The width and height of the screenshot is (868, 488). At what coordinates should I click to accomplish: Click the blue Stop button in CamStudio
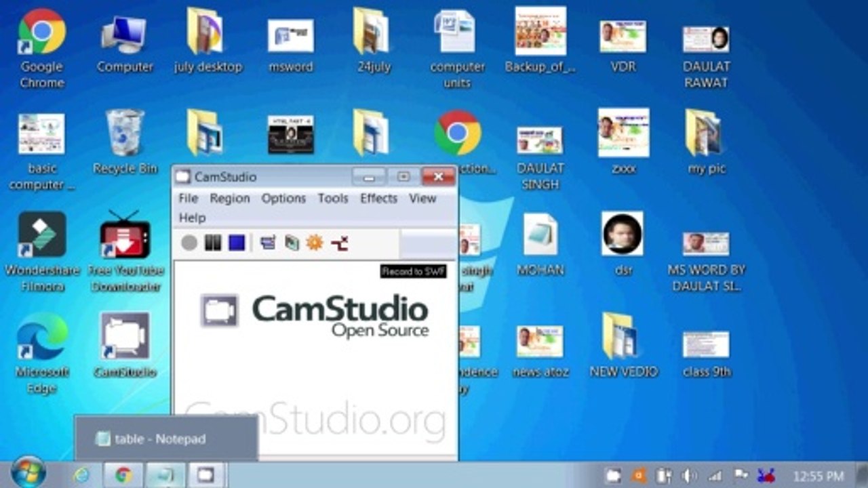pyautogui.click(x=236, y=243)
